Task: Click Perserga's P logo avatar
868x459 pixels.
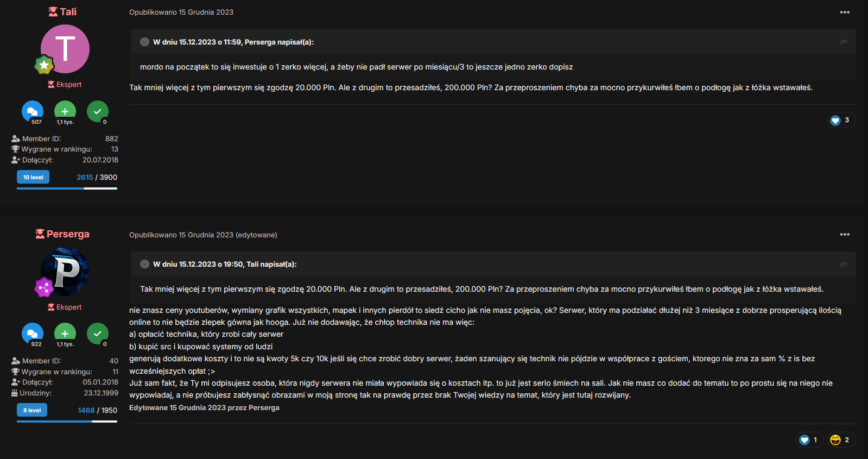Action: (x=65, y=272)
